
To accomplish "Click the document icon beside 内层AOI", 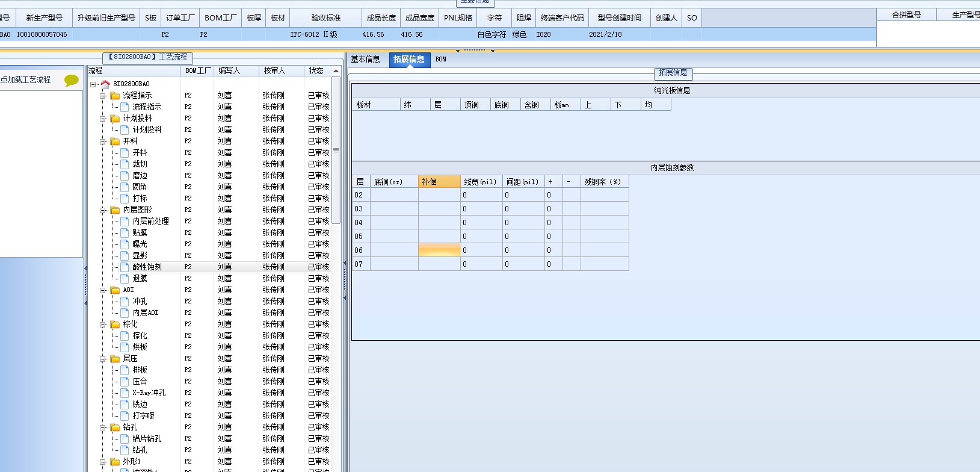I will point(125,313).
